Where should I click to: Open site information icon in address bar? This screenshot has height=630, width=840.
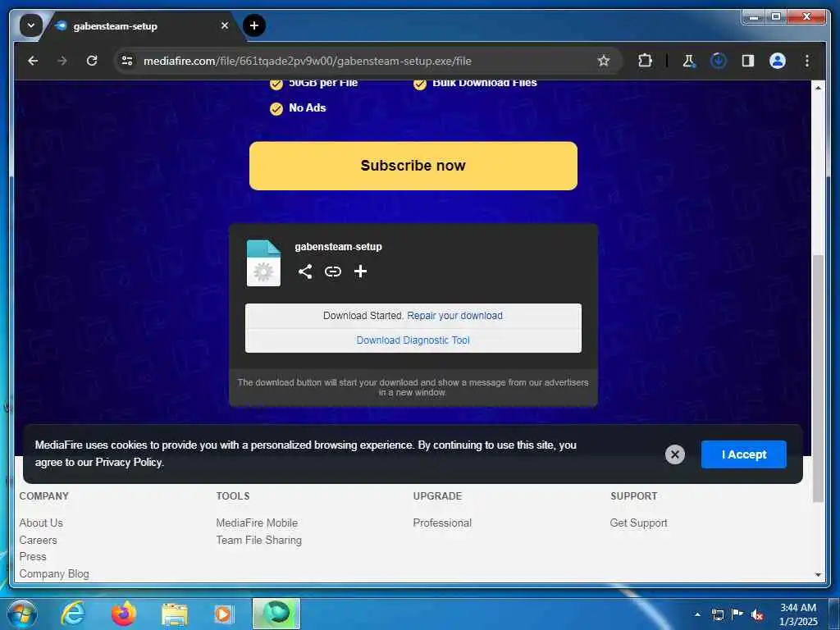127,61
